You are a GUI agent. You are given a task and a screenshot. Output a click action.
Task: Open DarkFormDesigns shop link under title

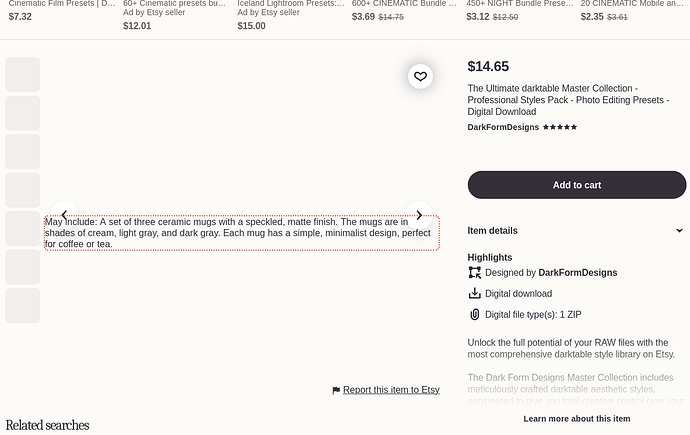[x=503, y=127]
